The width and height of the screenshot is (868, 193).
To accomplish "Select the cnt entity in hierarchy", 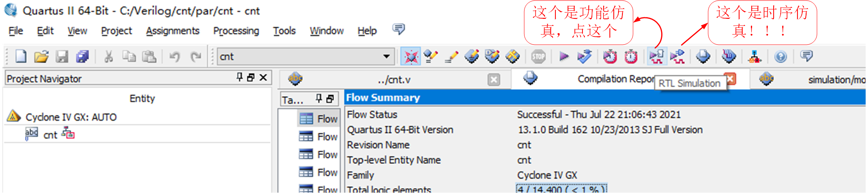I will tap(50, 135).
